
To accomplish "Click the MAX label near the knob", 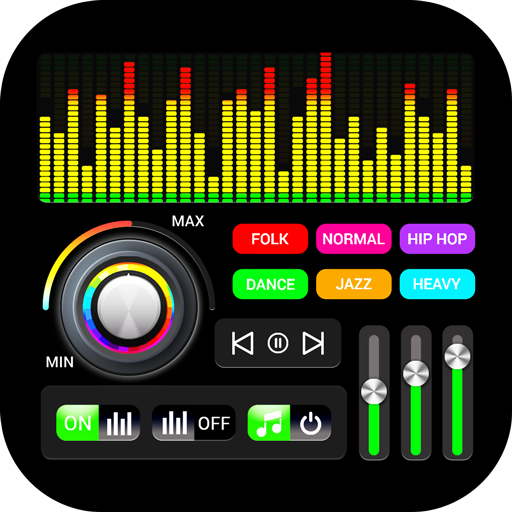I will tap(188, 221).
